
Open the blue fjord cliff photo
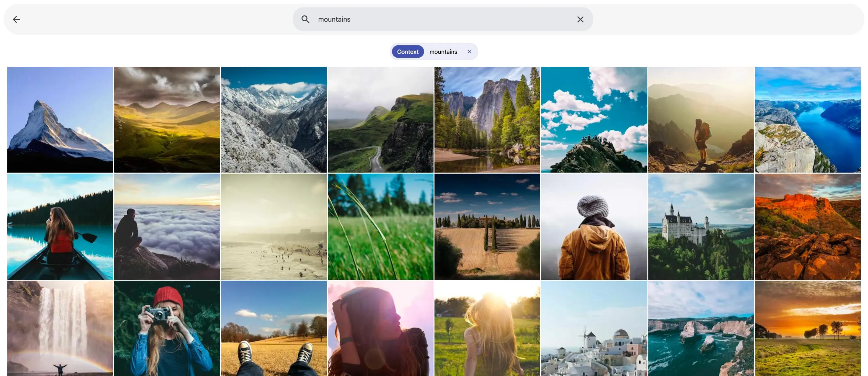coord(808,120)
